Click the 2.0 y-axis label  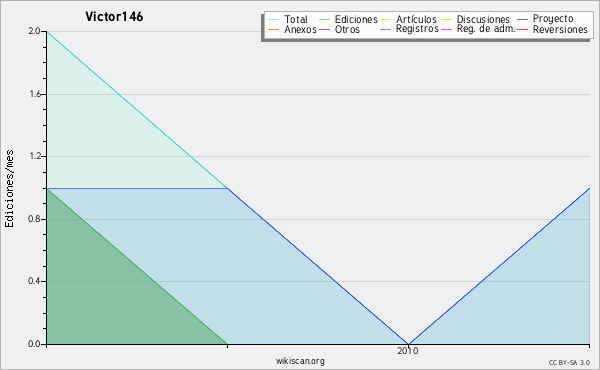34,31
